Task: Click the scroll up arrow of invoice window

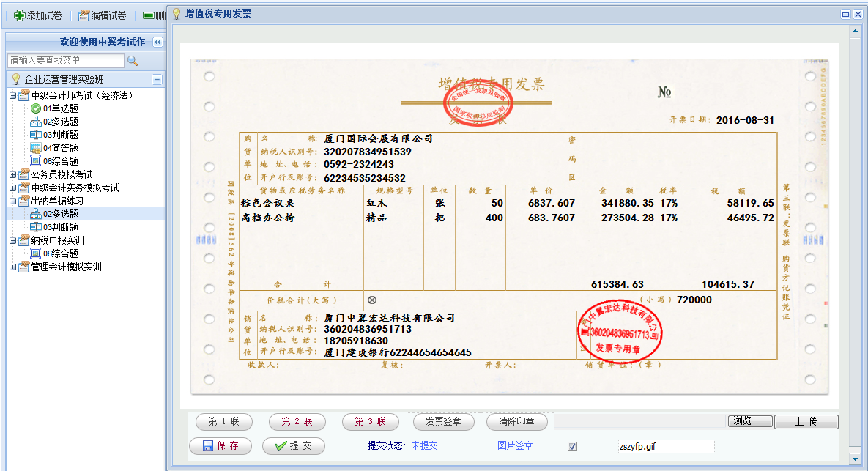Action: tap(856, 32)
